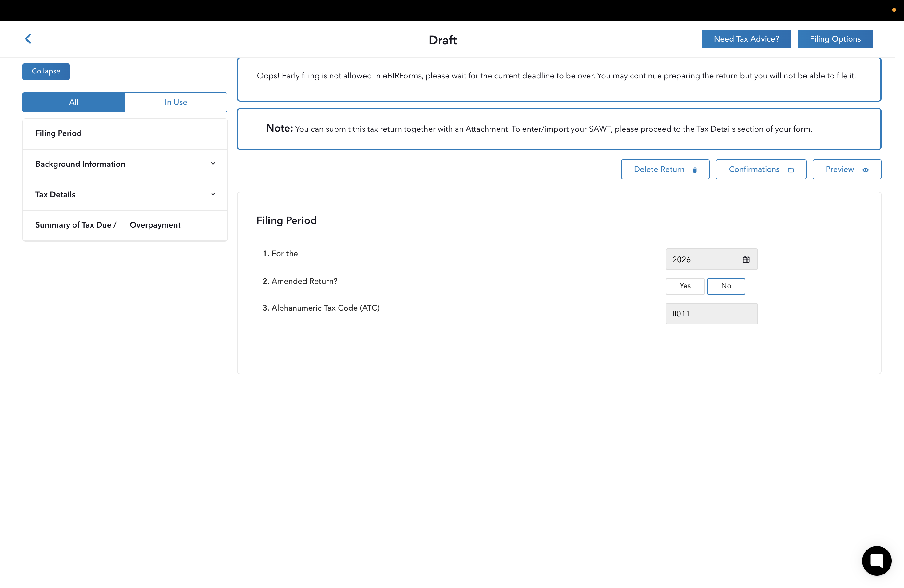The height and width of the screenshot is (588, 904).
Task: Click the orange status dot in top bar
Action: (894, 10)
